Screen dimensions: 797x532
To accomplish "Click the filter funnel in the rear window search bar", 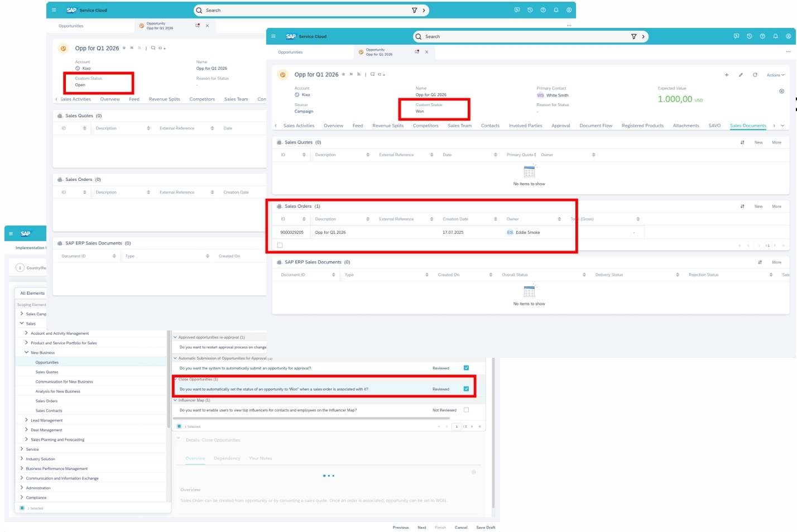I will click(x=414, y=10).
